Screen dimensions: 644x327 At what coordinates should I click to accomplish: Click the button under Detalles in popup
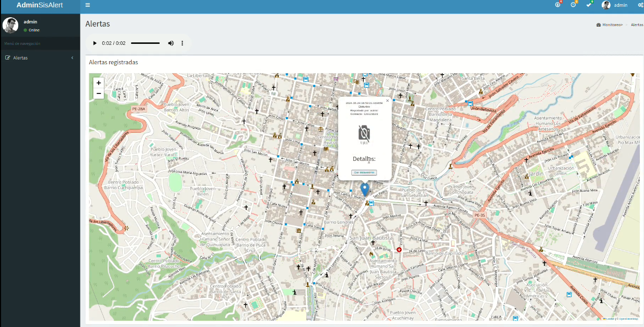pyautogui.click(x=364, y=172)
